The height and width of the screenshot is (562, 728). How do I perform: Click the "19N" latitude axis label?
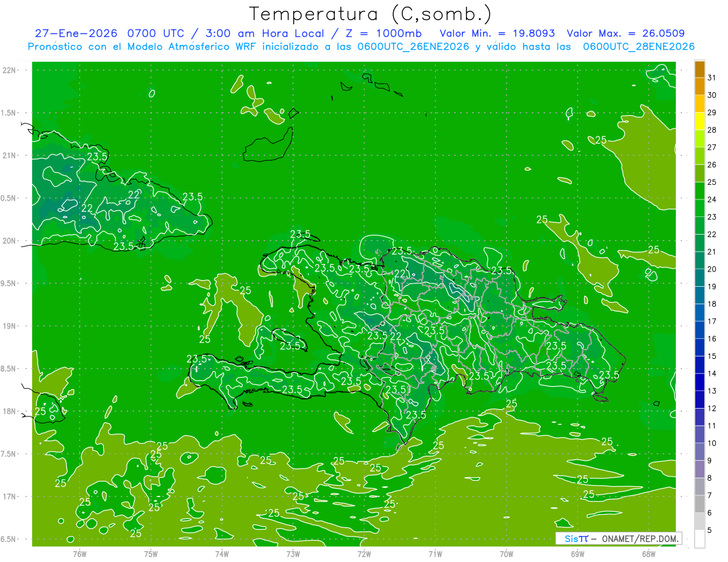[8, 326]
